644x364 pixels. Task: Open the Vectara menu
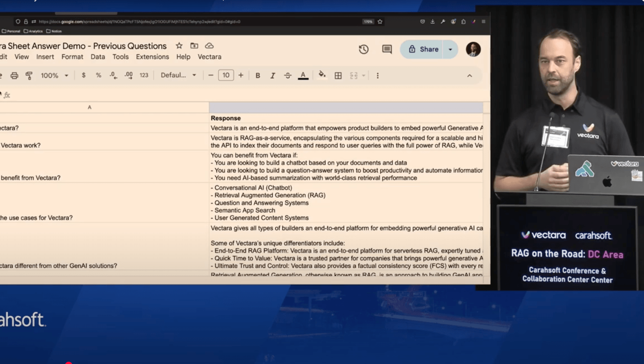coord(209,57)
